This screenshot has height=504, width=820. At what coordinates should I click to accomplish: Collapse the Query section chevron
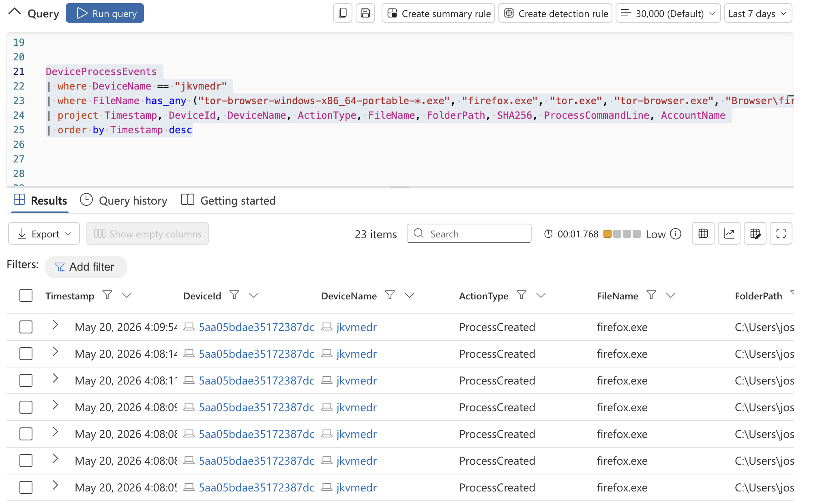15,12
